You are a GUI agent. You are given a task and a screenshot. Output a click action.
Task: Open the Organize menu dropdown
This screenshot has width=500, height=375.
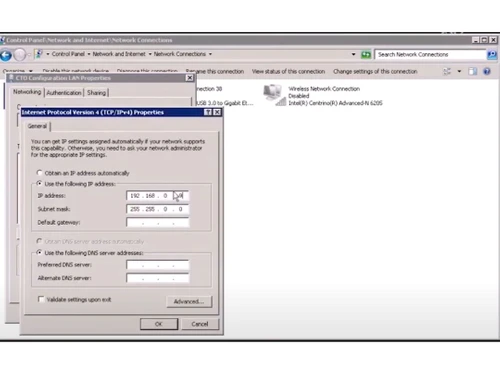[18, 71]
